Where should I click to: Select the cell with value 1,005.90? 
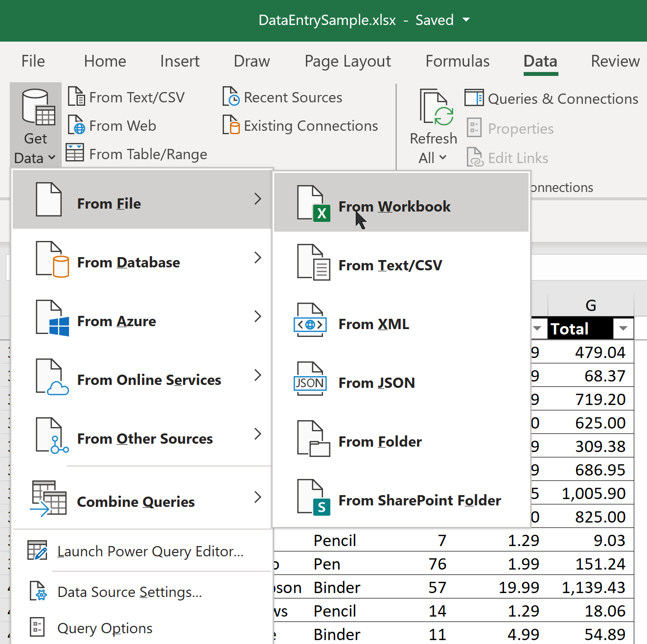click(591, 493)
